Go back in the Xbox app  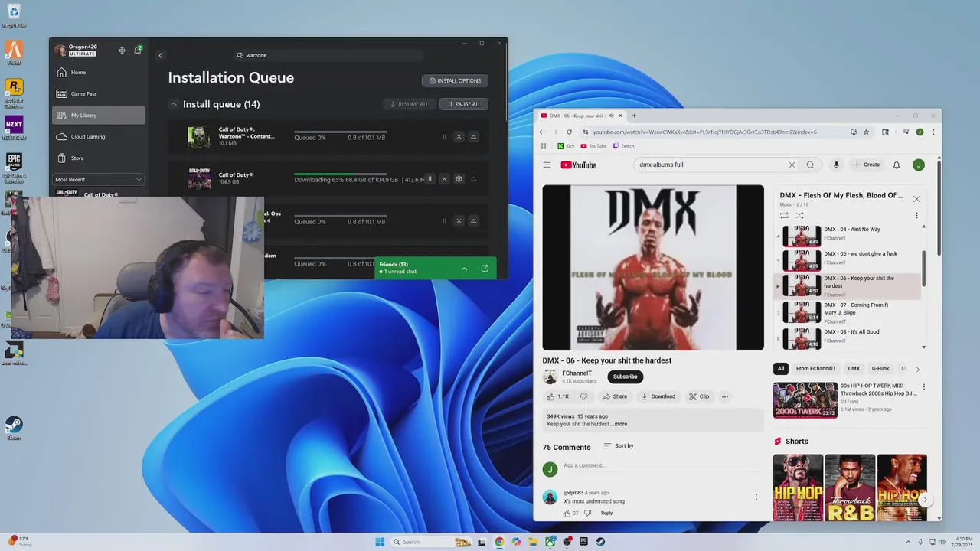click(x=160, y=55)
